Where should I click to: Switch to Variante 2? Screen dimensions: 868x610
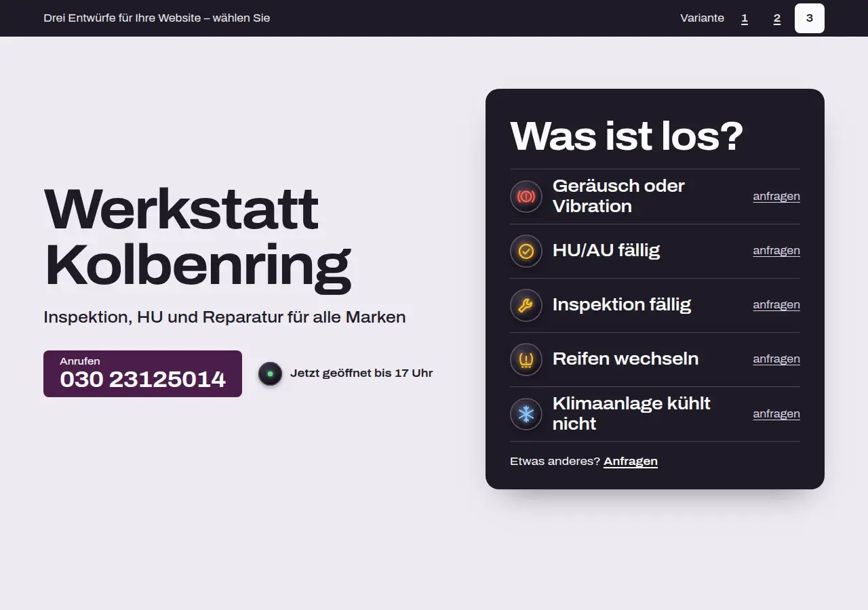[777, 18]
